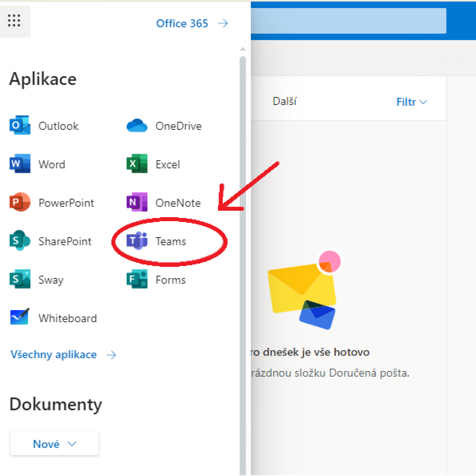Image resolution: width=476 pixels, height=476 pixels.
Task: Open the OneDrive cloud icon
Action: (137, 126)
